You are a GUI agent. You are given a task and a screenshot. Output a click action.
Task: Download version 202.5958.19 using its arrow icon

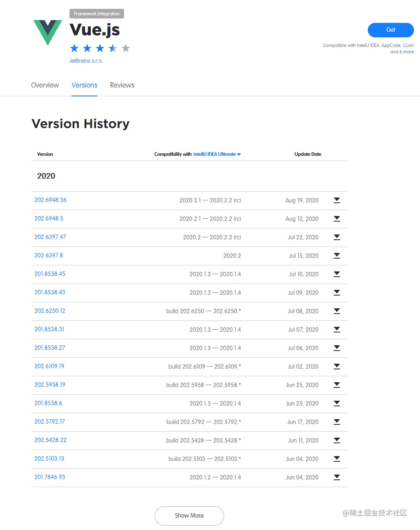click(337, 385)
